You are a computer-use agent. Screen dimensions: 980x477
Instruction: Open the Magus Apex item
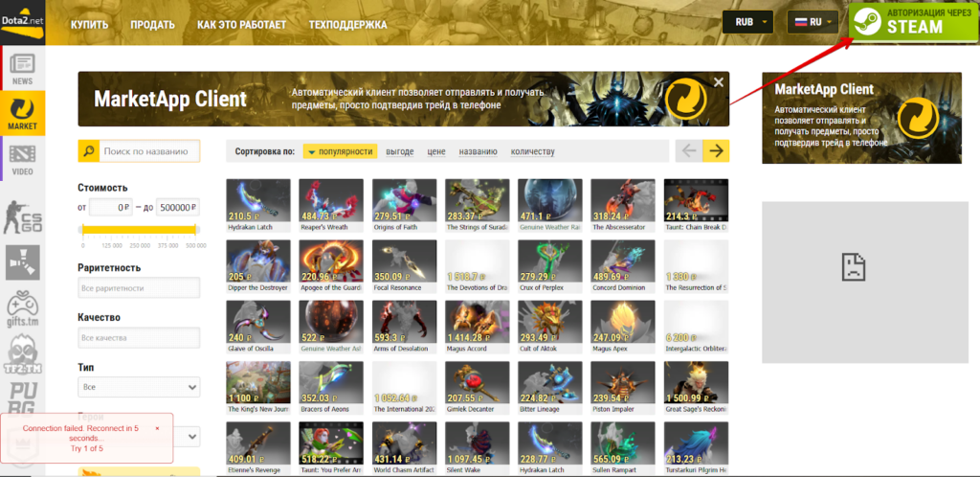pyautogui.click(x=623, y=327)
